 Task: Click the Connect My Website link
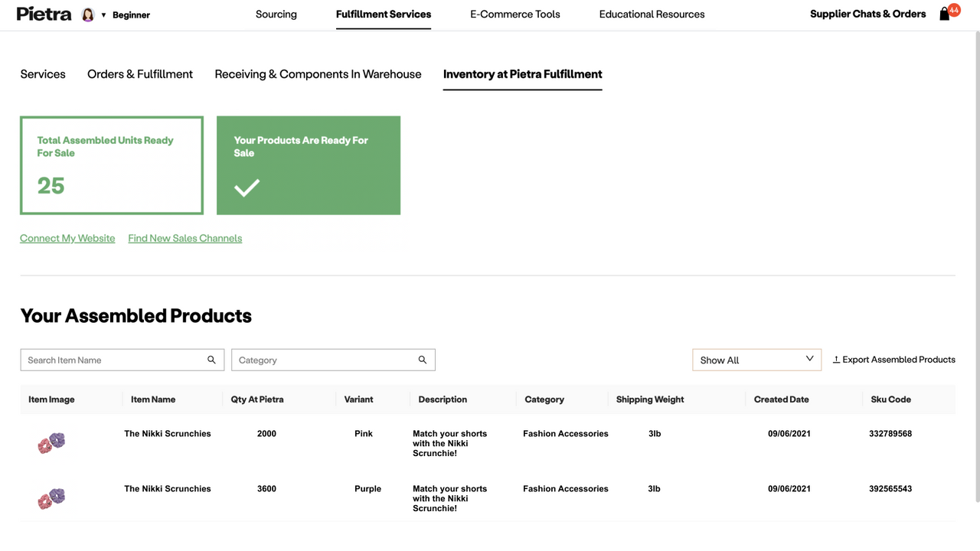coord(67,238)
